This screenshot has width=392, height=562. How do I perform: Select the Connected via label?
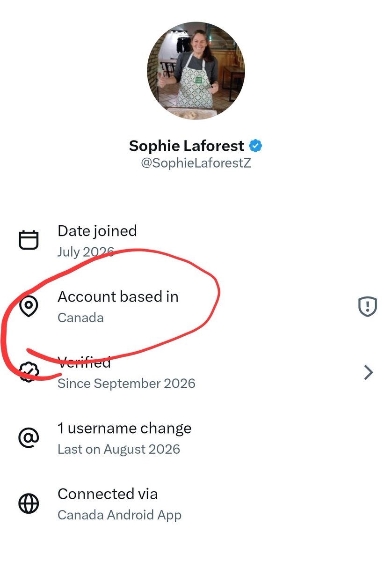[108, 494]
